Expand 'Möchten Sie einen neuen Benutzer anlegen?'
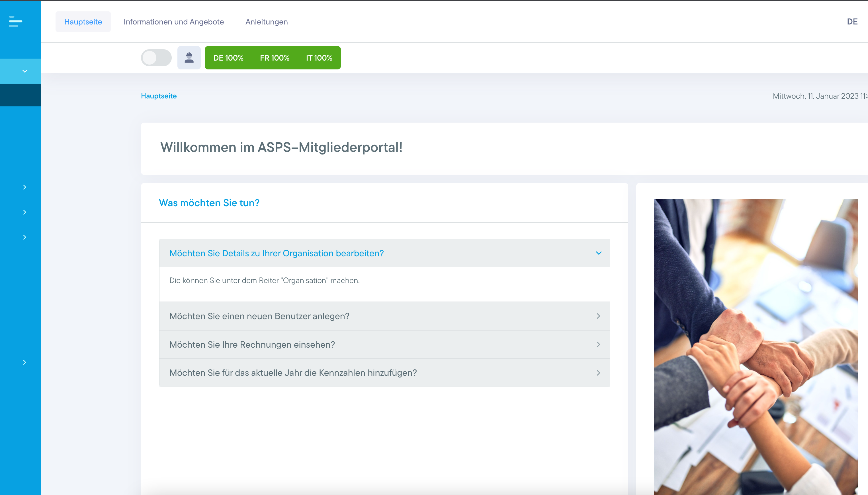The height and width of the screenshot is (495, 868). point(259,316)
